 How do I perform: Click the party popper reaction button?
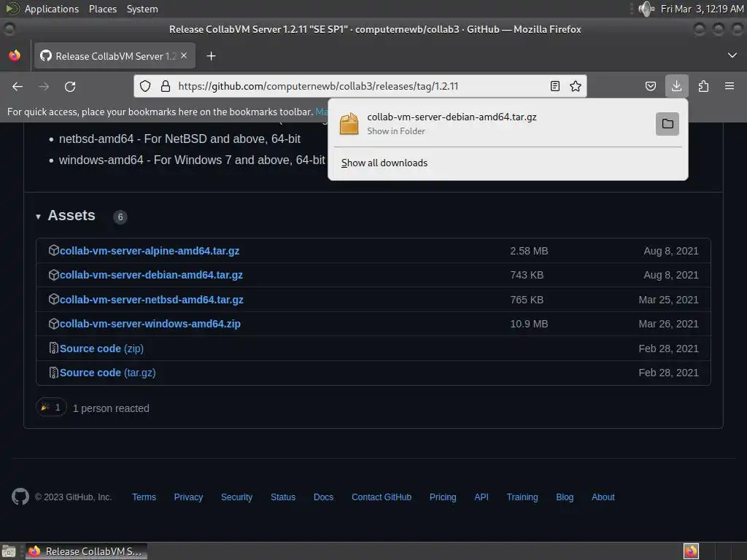coord(51,407)
